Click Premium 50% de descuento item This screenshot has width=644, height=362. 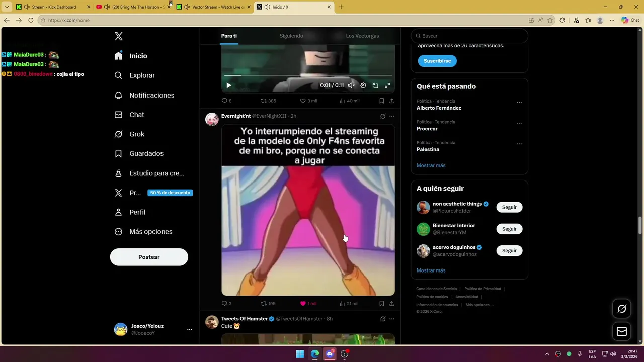(153, 193)
